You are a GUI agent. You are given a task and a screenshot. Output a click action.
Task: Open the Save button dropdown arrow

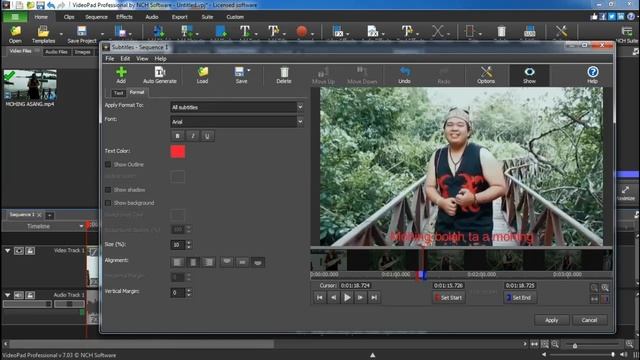tap(249, 71)
